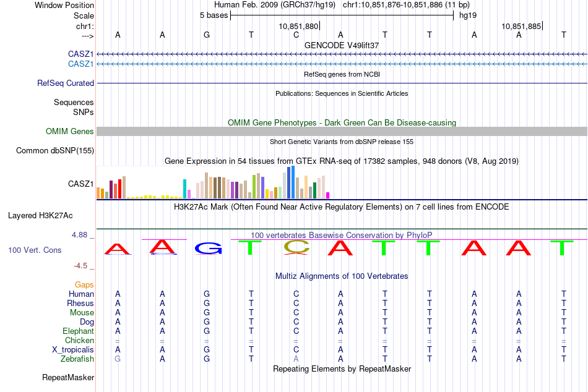The height and width of the screenshot is (392, 588).
Task: Select the dark blue CASZ1 transcript label
Action: [x=80, y=54]
